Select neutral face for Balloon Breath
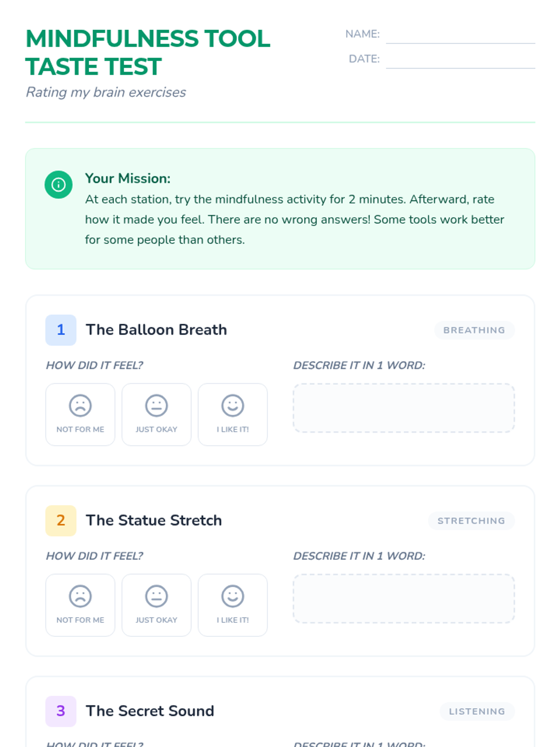Screen dimensions: 560x747 pyautogui.click(x=156, y=405)
